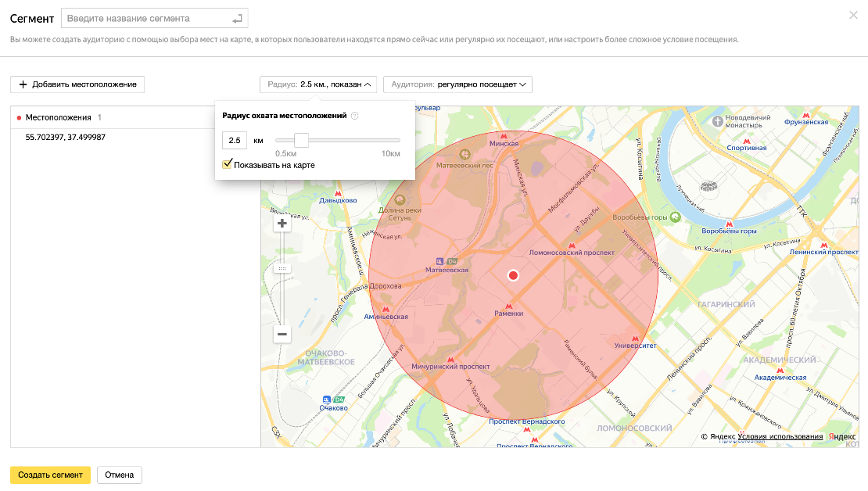868x491 pixels.
Task: Click the red location marker on map
Action: click(513, 275)
